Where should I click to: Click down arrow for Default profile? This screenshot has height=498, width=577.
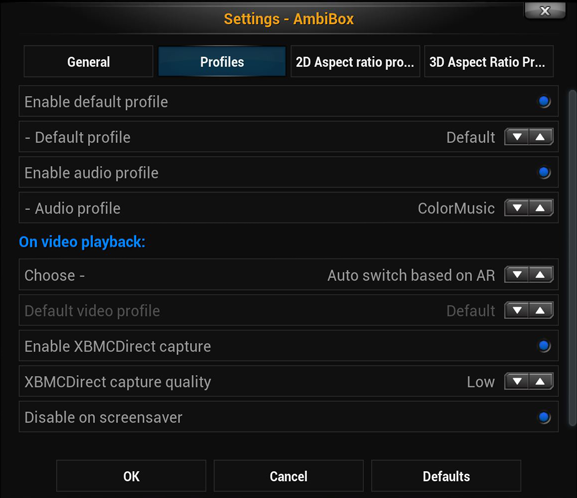(x=517, y=137)
